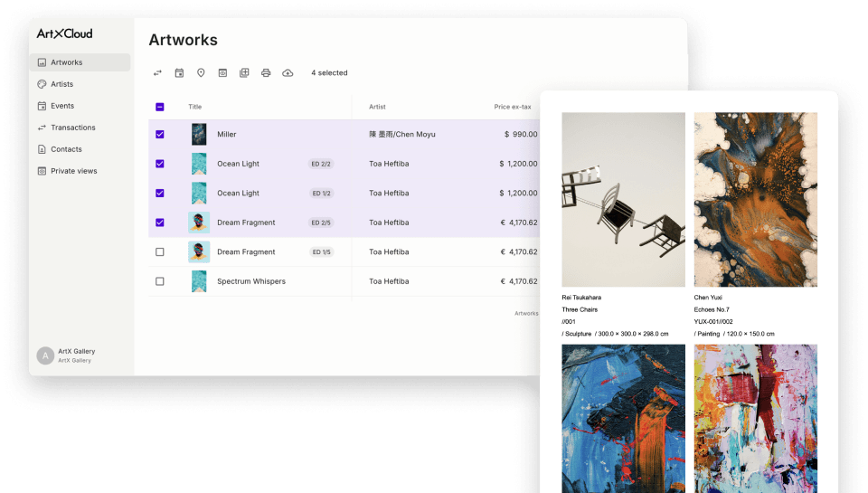Click thumbnail of Dream Fragment ED 2/5
This screenshot has height=493, width=868.
(199, 223)
